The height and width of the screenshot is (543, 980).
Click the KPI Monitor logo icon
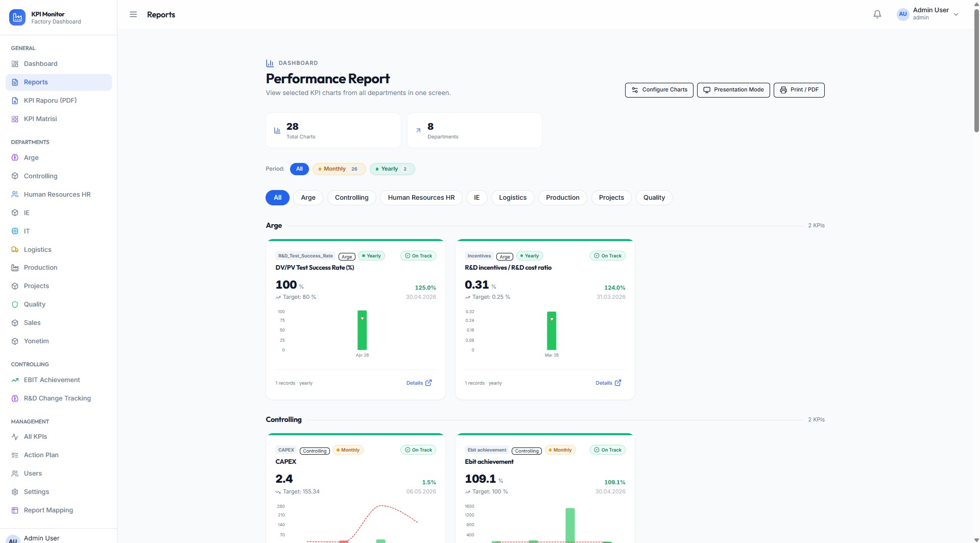(x=17, y=17)
